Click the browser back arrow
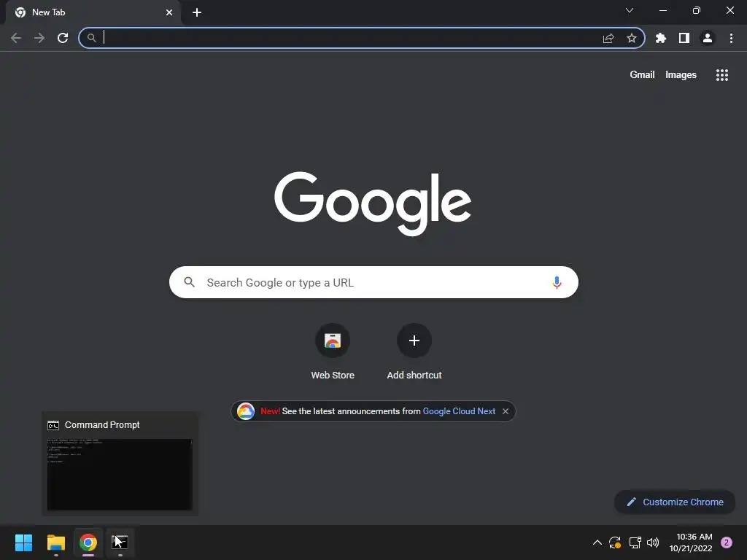Viewport: 747px width, 560px height. 16,38
